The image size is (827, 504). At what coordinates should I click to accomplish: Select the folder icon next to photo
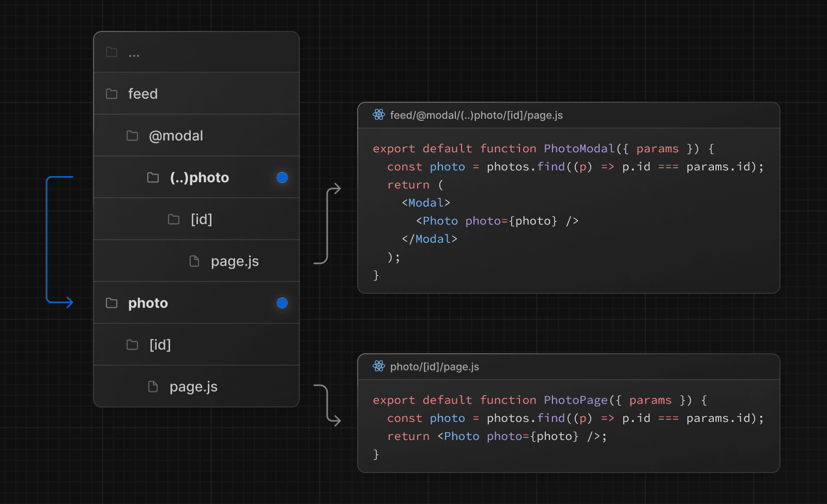(x=112, y=303)
